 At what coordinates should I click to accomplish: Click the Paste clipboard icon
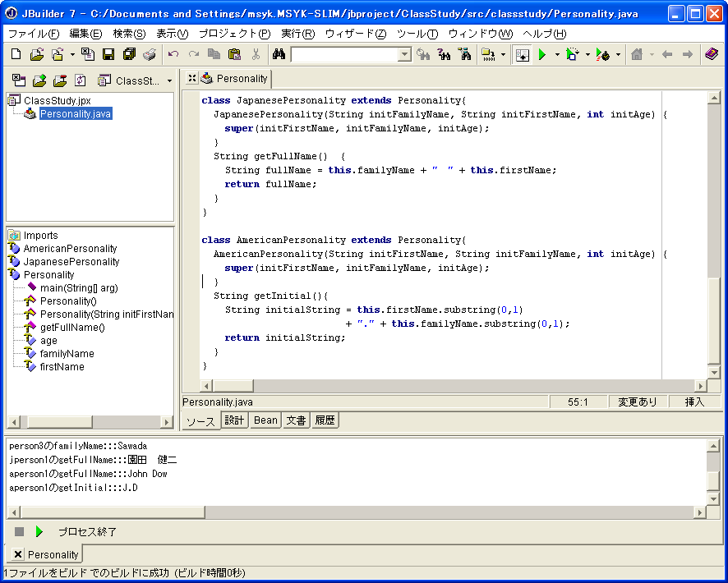[x=235, y=55]
